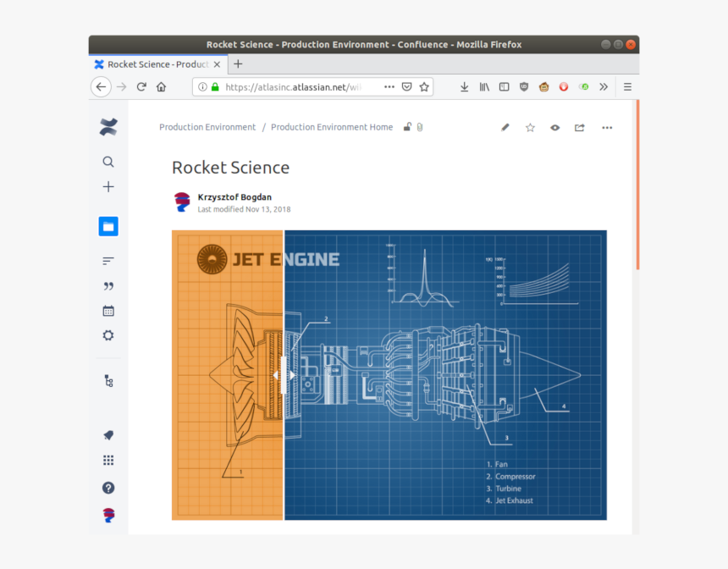Bookmark this page with star
The height and width of the screenshot is (569, 728).
click(x=424, y=87)
